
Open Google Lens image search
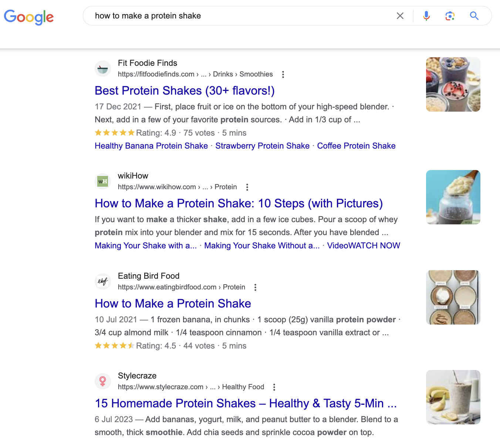[x=450, y=16]
